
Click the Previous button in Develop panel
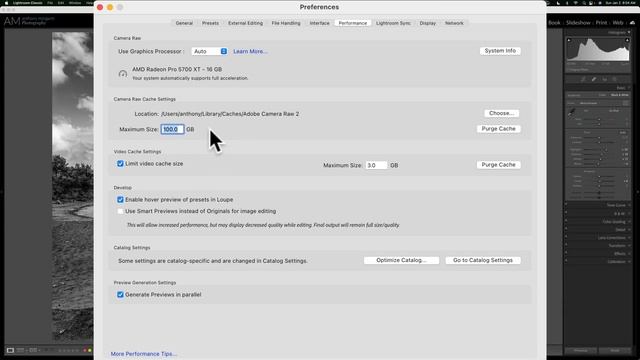coord(580,350)
